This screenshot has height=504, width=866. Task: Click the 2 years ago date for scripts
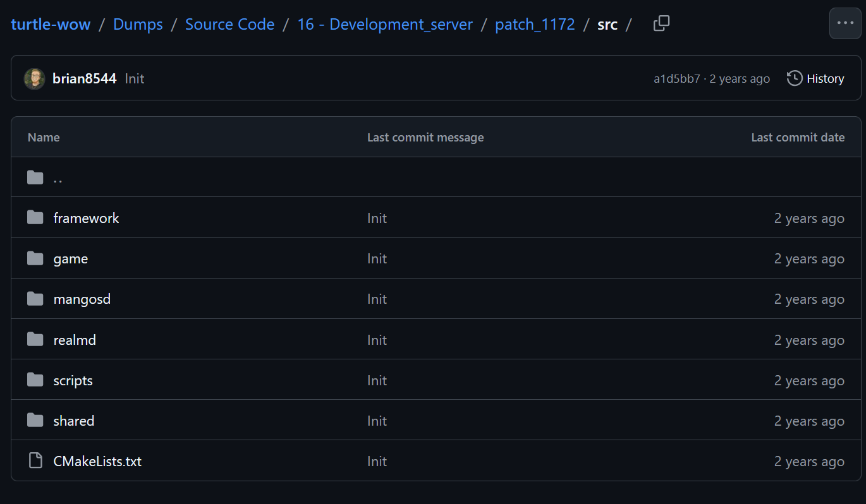[x=809, y=381]
